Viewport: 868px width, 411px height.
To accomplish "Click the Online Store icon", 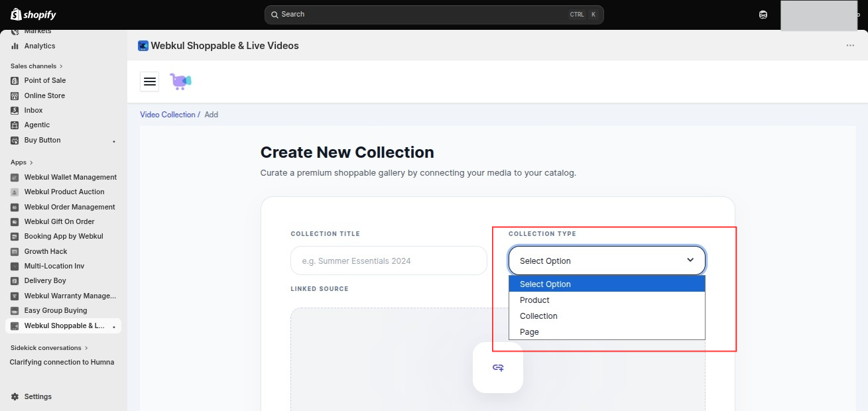I will [x=15, y=95].
